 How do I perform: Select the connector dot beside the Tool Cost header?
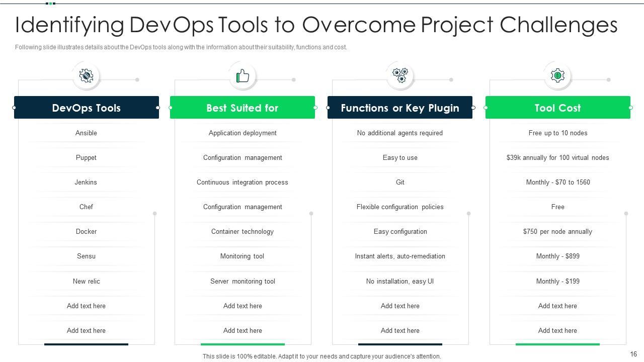click(x=630, y=108)
